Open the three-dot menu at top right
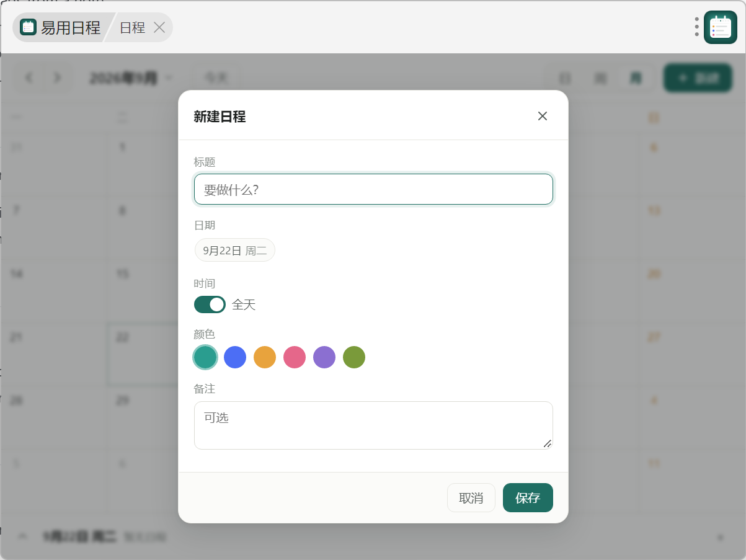746x560 pixels. click(x=697, y=27)
